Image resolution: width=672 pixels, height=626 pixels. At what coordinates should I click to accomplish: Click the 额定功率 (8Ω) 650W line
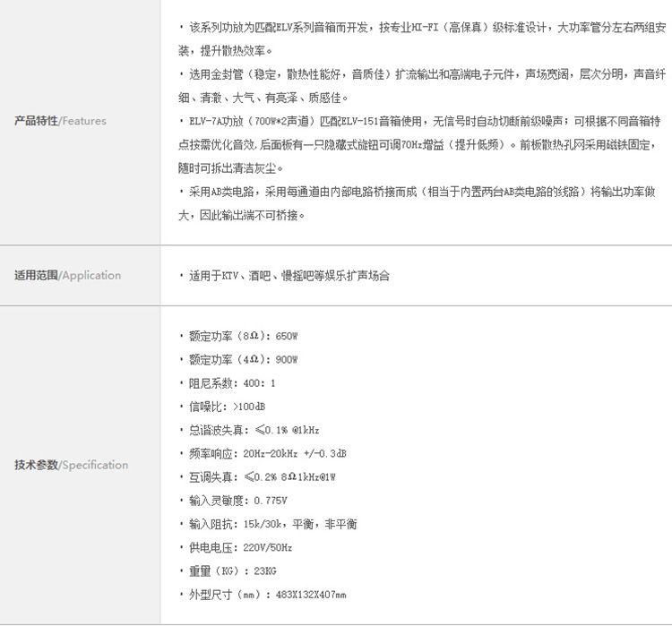click(239, 337)
